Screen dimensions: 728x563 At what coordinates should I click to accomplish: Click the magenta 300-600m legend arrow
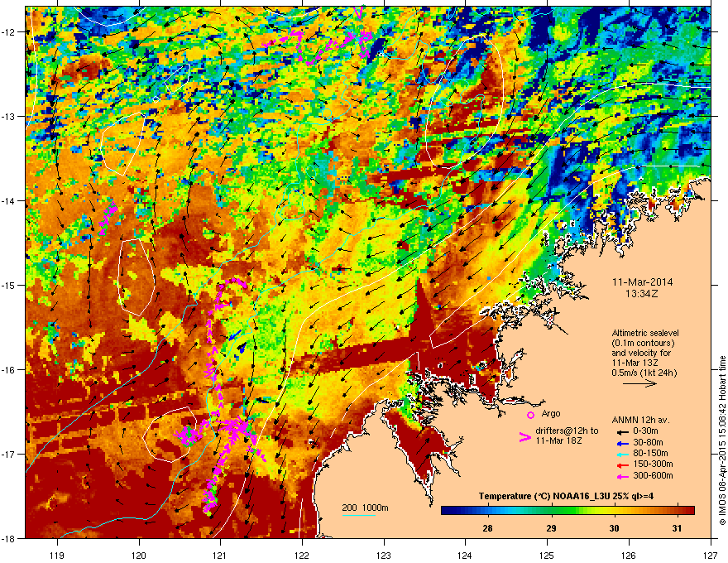point(621,476)
